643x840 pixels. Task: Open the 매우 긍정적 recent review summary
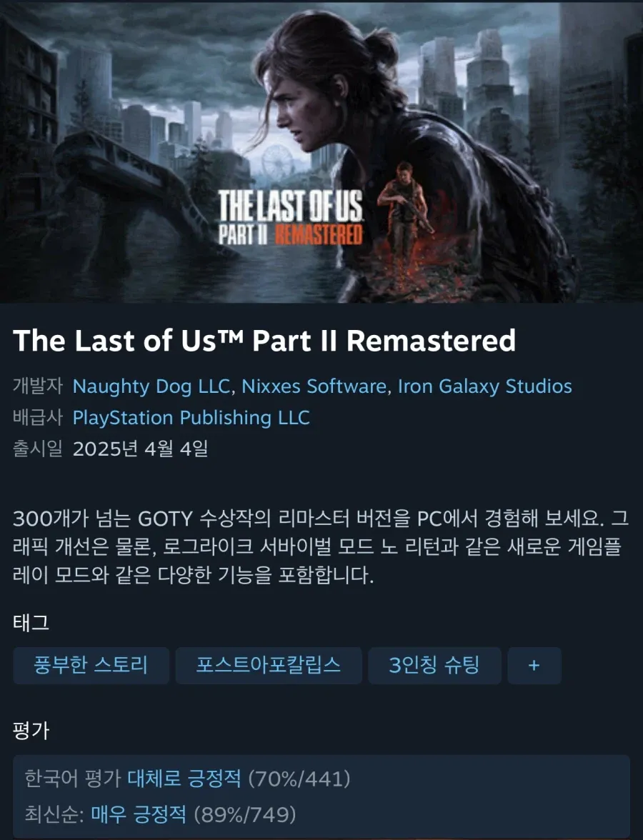click(139, 814)
